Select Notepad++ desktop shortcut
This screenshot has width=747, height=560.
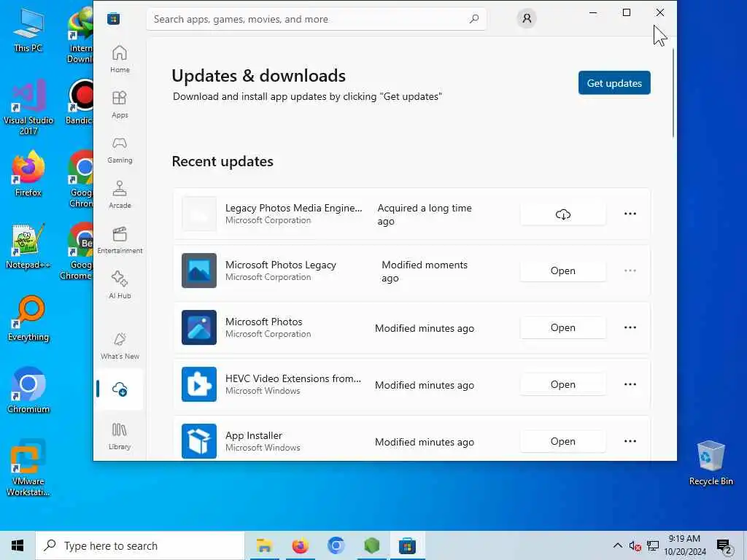click(x=28, y=246)
